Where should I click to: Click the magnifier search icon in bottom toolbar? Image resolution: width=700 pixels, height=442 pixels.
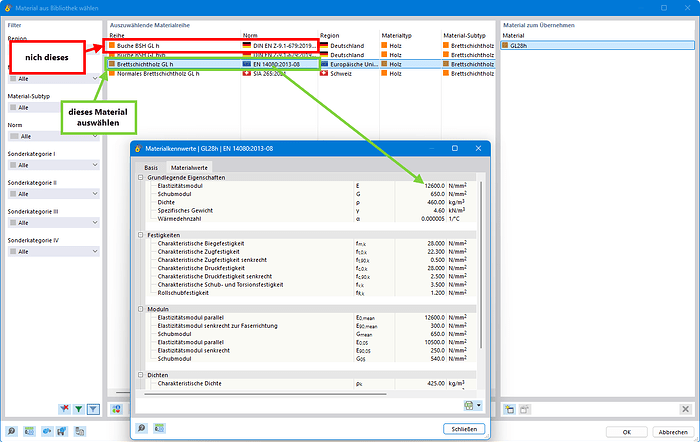point(12,432)
